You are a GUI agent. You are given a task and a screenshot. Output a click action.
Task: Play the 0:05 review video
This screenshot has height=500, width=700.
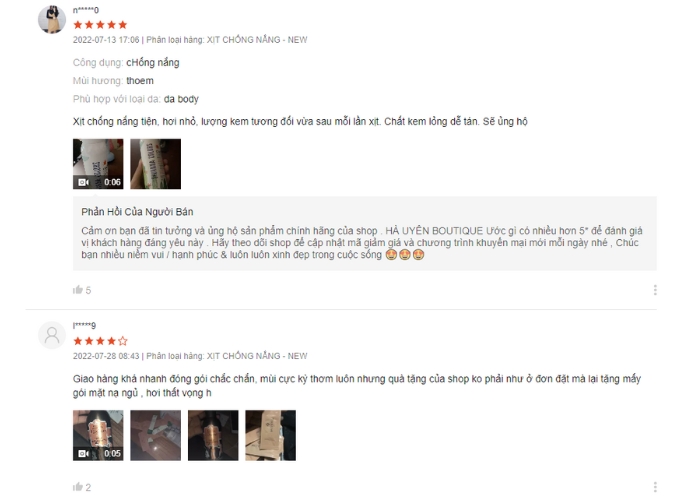tap(98, 435)
